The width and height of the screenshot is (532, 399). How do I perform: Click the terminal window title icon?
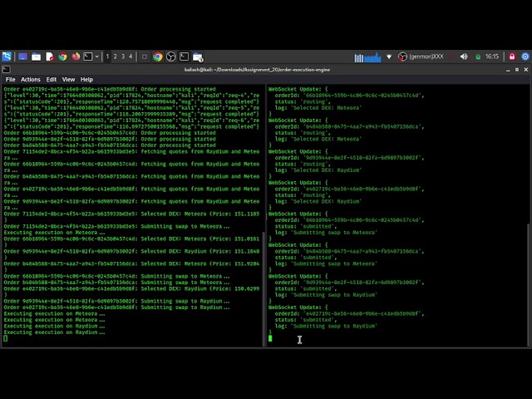tap(6, 70)
